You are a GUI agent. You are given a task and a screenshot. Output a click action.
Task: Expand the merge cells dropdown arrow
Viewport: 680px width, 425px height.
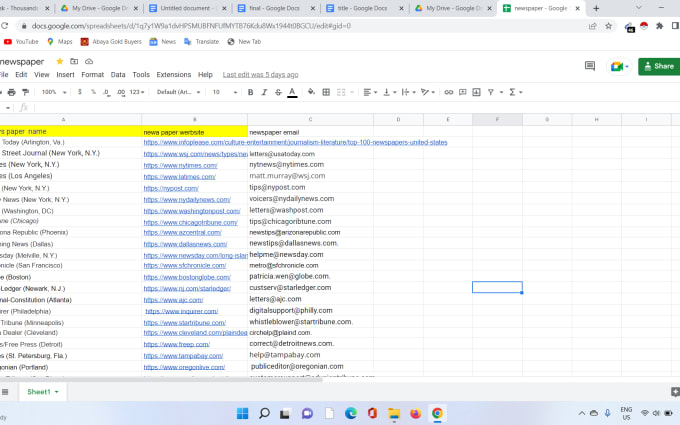(x=352, y=92)
